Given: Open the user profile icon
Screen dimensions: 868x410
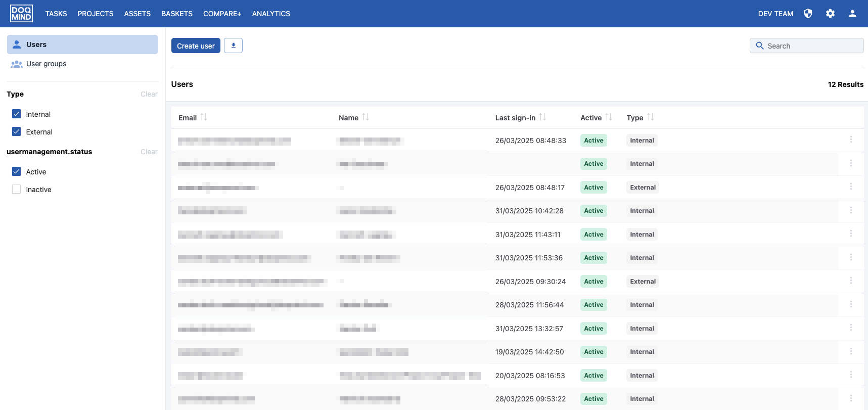Looking at the screenshot, I should click(852, 14).
